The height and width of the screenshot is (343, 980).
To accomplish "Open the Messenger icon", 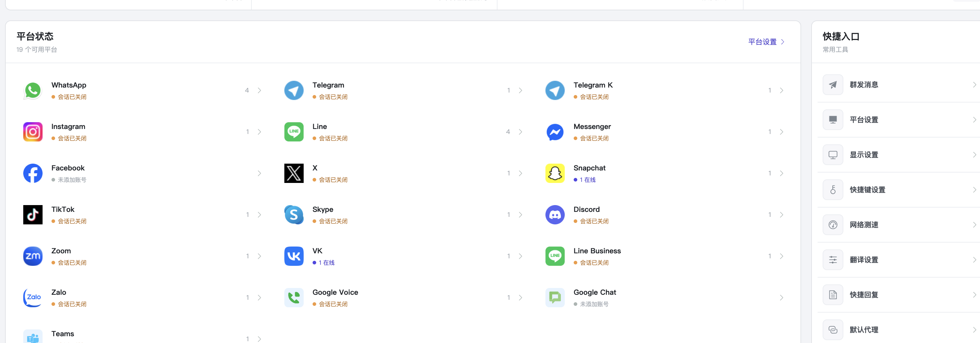I will [555, 132].
